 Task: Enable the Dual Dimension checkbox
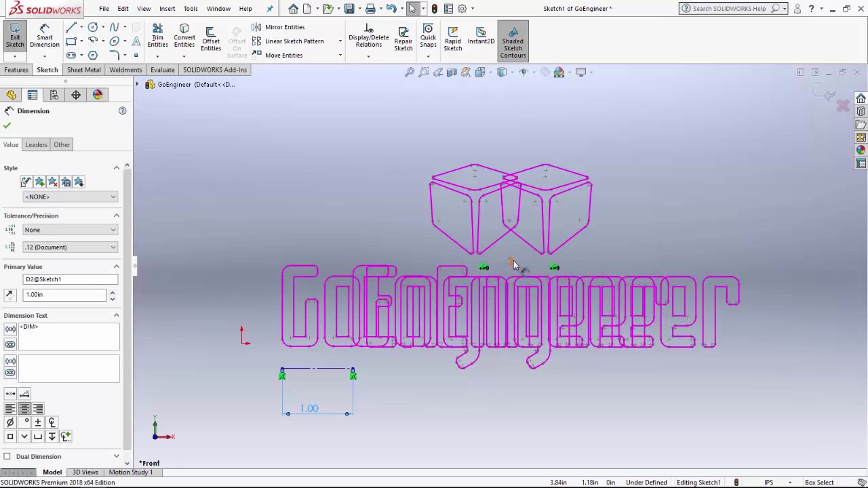click(7, 456)
